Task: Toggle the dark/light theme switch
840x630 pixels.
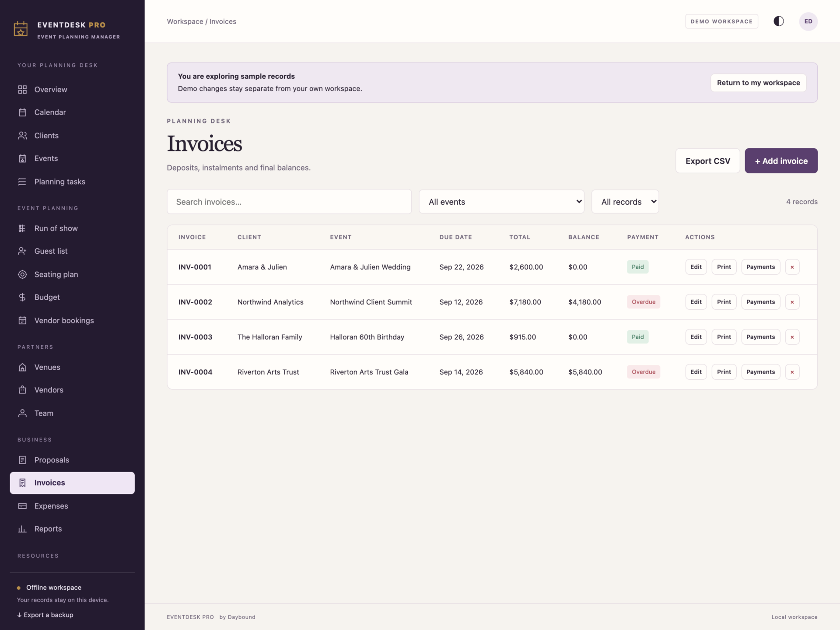Action: tap(779, 21)
